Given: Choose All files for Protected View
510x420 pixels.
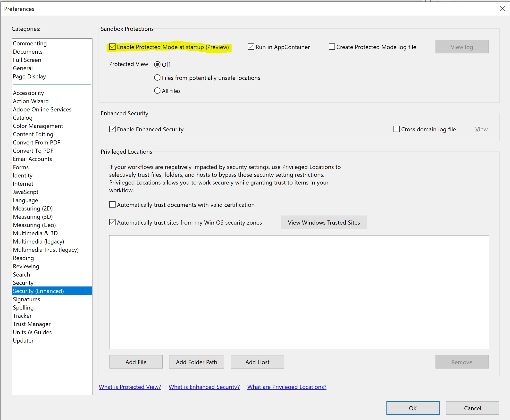Looking at the screenshot, I should click(157, 91).
